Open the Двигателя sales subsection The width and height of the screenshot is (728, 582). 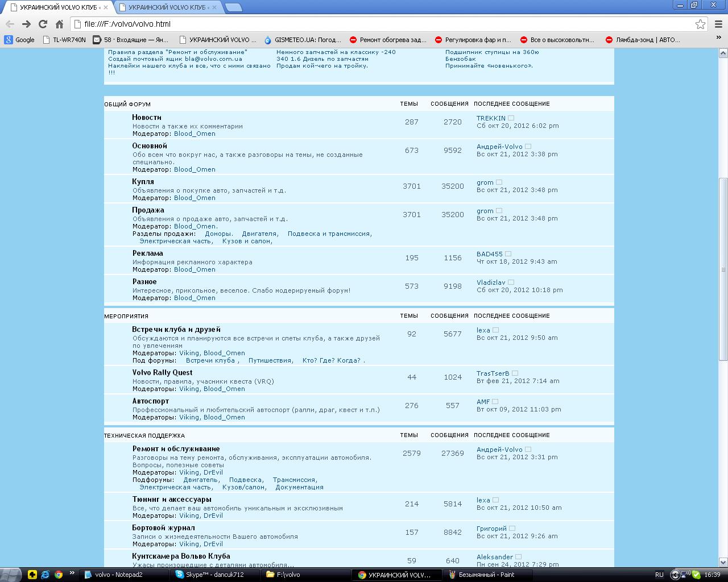pos(259,234)
